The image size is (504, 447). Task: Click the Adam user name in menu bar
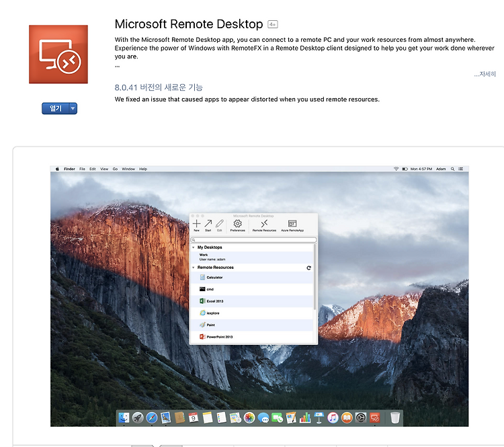tap(441, 169)
